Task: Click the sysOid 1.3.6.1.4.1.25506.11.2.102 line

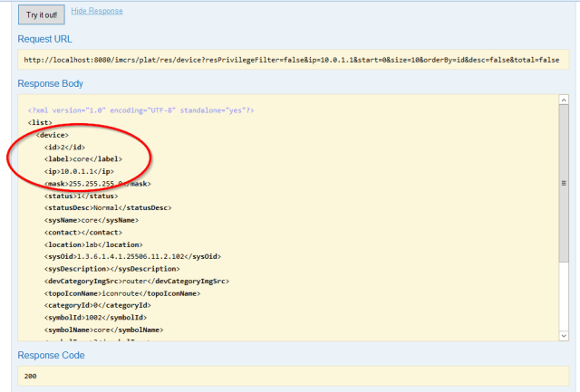Action: coord(133,256)
